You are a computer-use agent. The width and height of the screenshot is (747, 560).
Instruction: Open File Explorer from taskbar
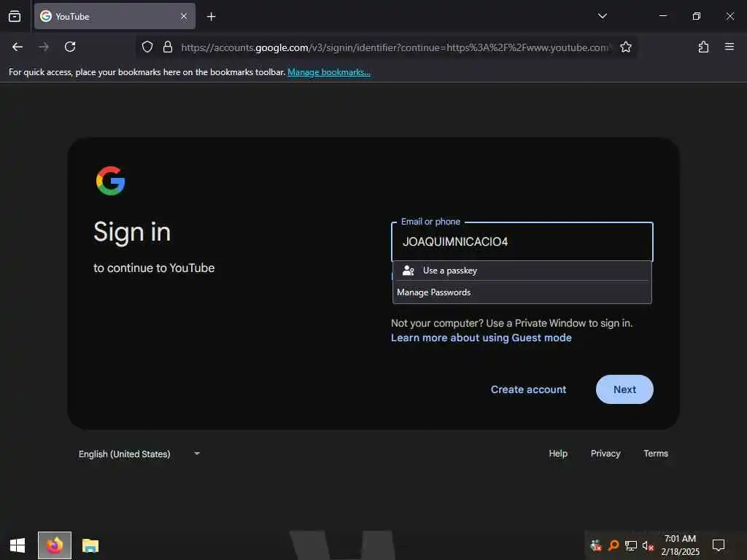click(90, 545)
